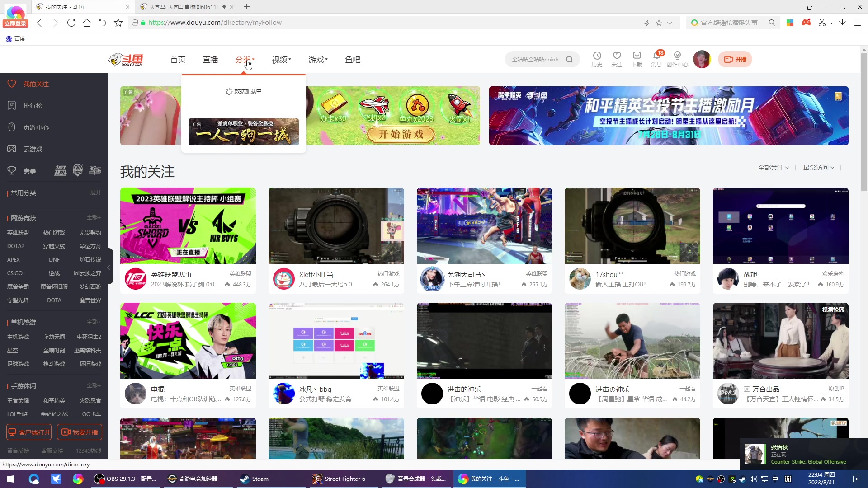Click the scissors screenshot tool icon
Screen dimensions: 868x488
click(822, 23)
